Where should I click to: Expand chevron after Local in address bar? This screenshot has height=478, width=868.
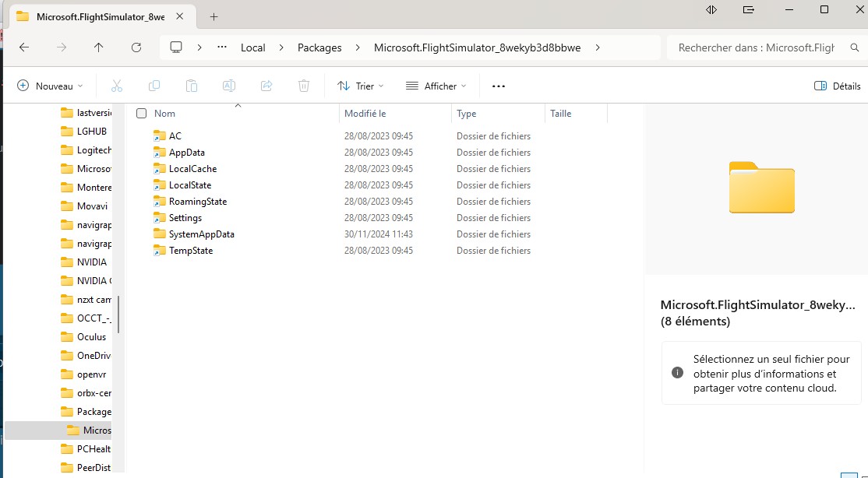tap(281, 47)
